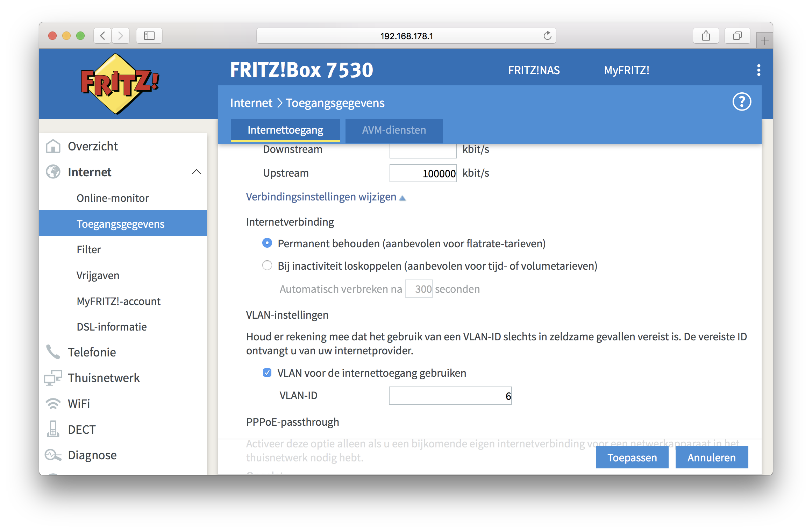Click the FRITZ! logo
This screenshot has width=812, height=531.
(x=120, y=84)
